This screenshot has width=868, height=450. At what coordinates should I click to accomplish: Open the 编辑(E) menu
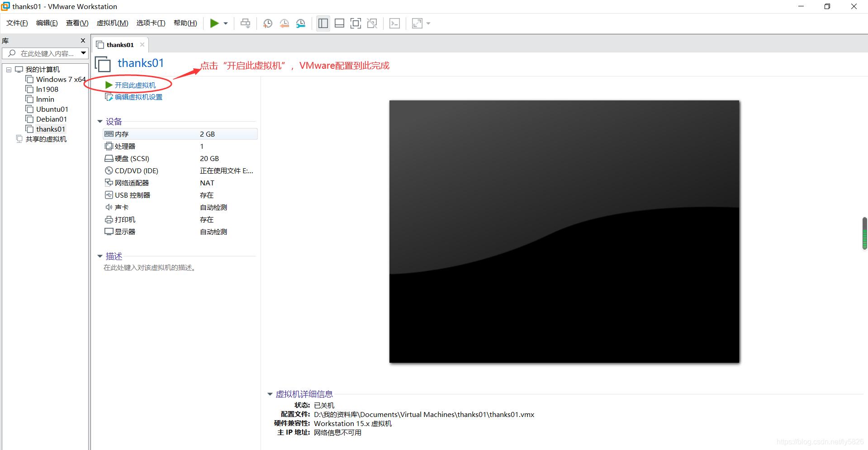coord(47,23)
